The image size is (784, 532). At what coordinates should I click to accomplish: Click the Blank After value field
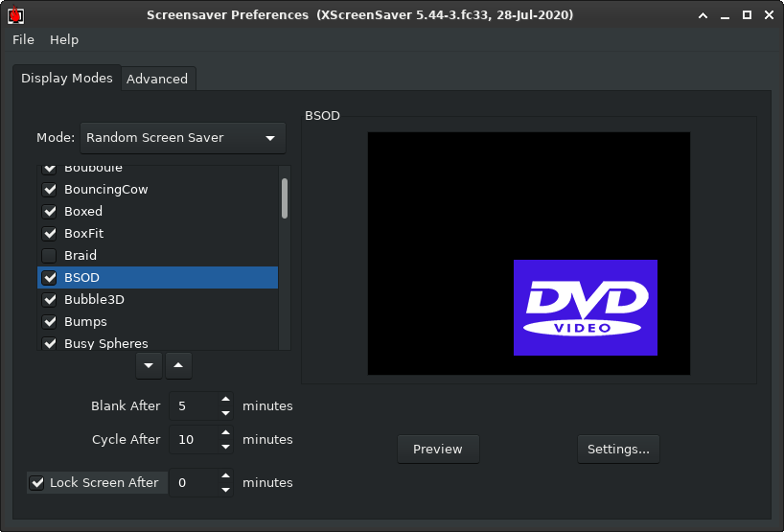[194, 406]
